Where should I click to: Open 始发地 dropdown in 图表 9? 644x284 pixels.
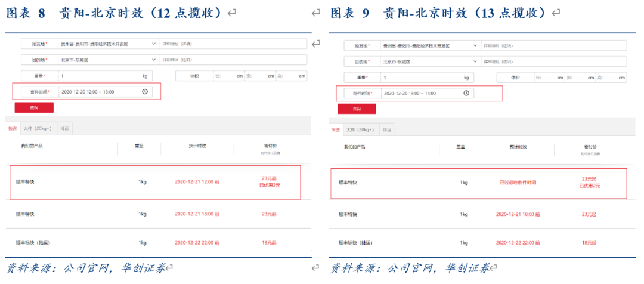(x=475, y=45)
